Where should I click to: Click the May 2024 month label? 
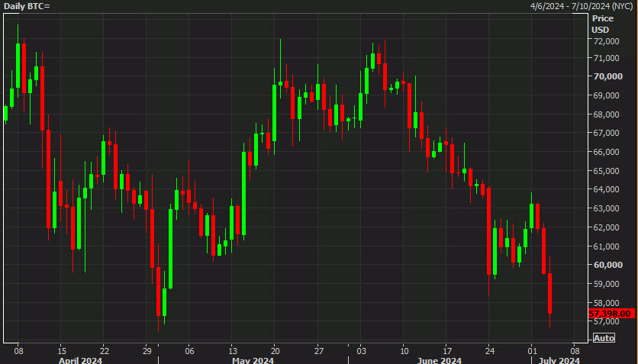pyautogui.click(x=253, y=360)
